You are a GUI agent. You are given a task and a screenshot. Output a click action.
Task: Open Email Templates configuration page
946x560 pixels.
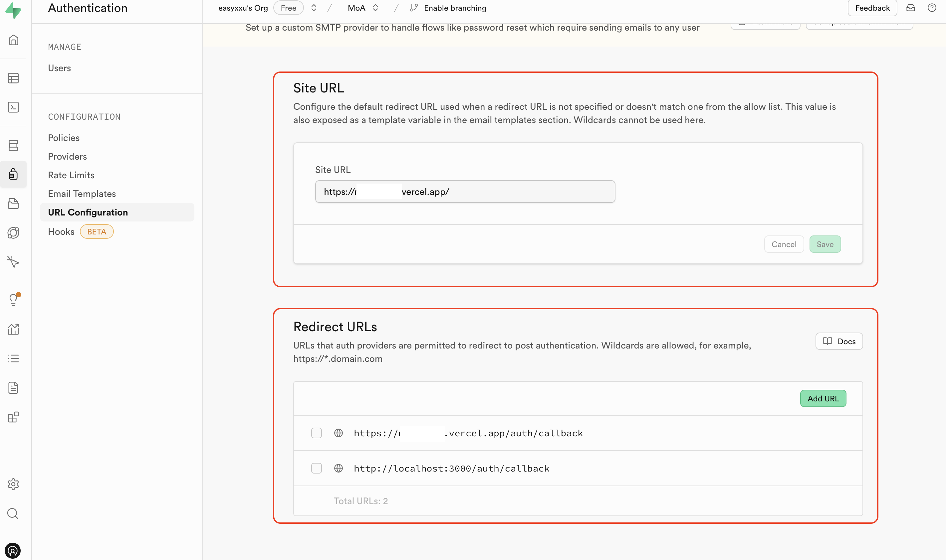tap(82, 194)
